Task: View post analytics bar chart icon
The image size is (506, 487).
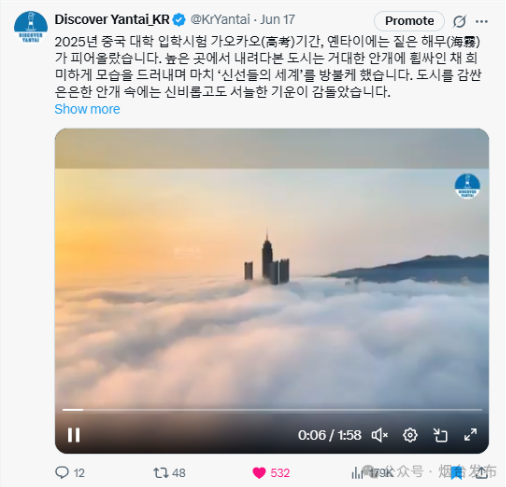Action: click(357, 473)
